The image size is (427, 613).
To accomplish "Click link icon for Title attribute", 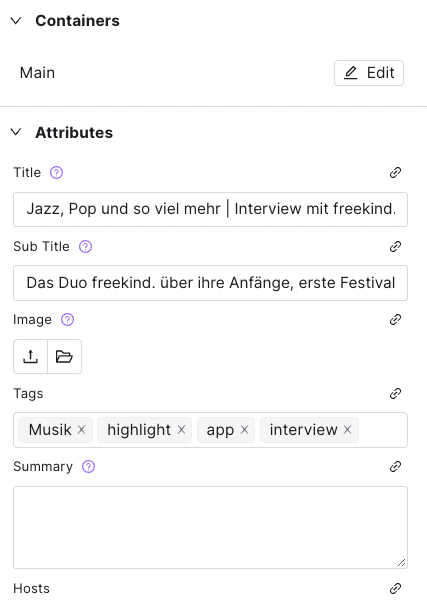I will [x=395, y=172].
